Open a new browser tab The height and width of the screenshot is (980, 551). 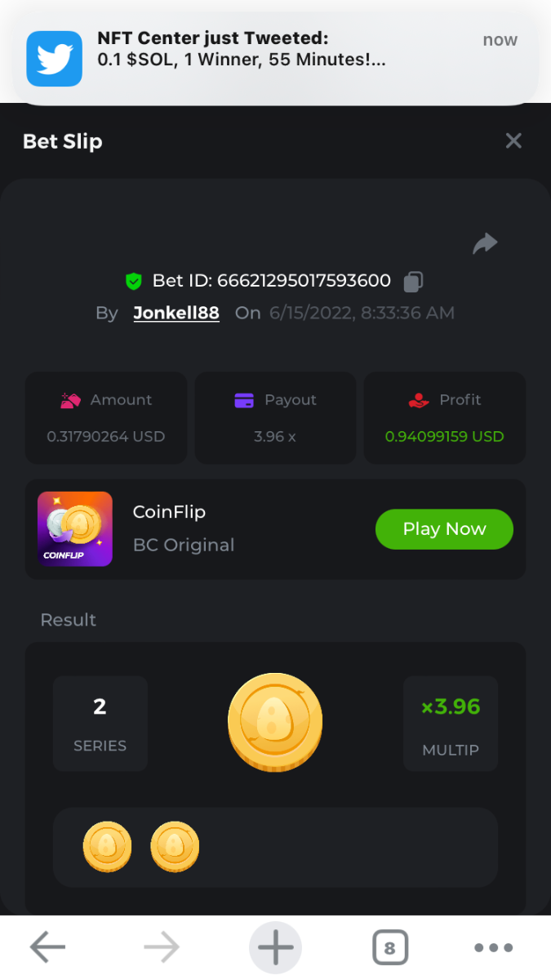point(275,947)
